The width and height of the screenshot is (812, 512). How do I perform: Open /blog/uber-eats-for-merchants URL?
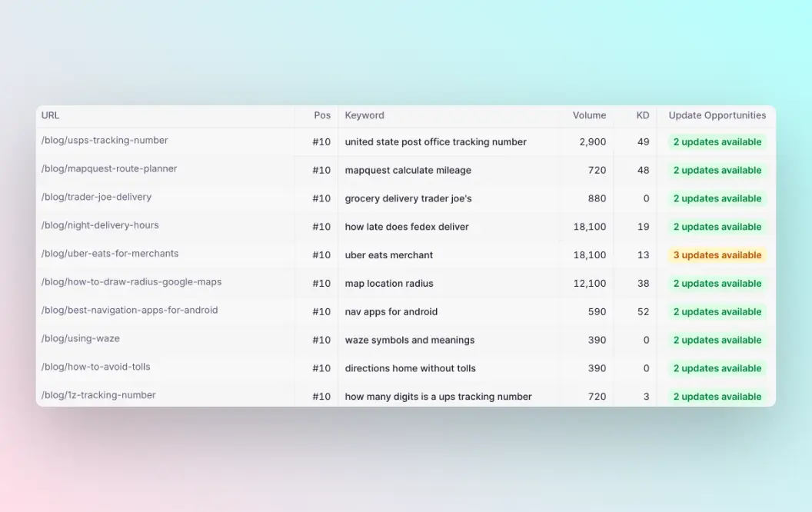[110, 254]
